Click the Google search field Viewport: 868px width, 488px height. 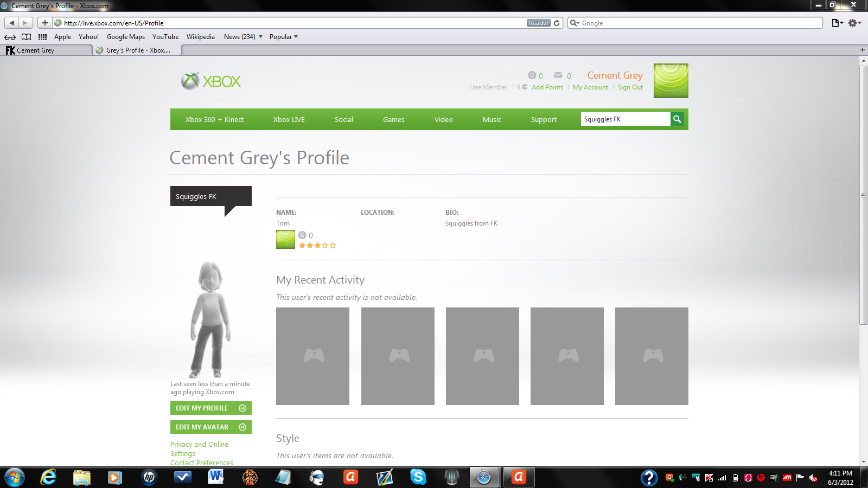pyautogui.click(x=695, y=23)
